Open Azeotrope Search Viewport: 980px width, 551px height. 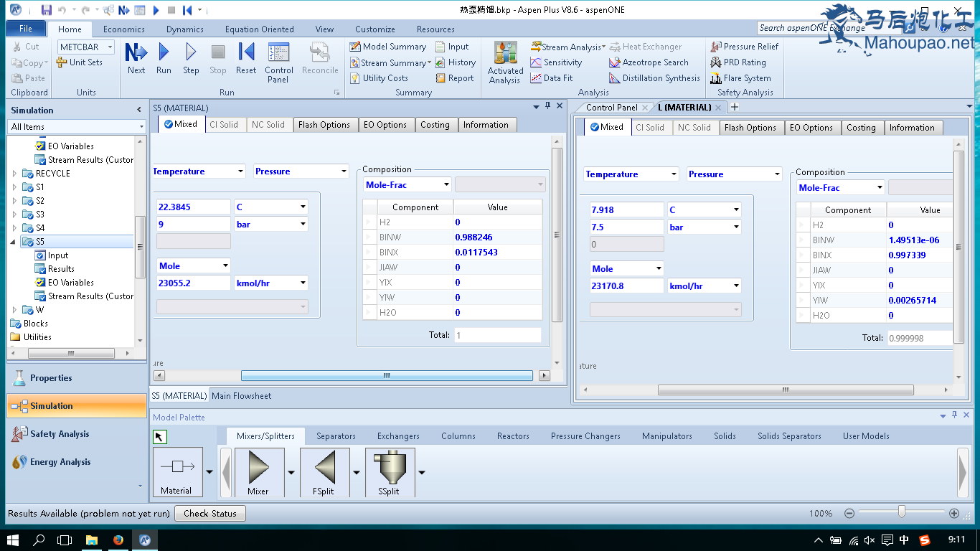click(649, 62)
